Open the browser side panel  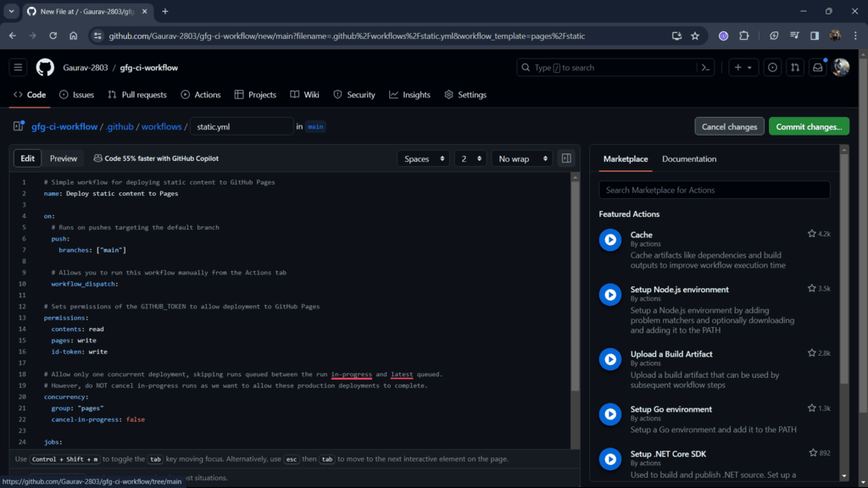pyautogui.click(x=815, y=36)
